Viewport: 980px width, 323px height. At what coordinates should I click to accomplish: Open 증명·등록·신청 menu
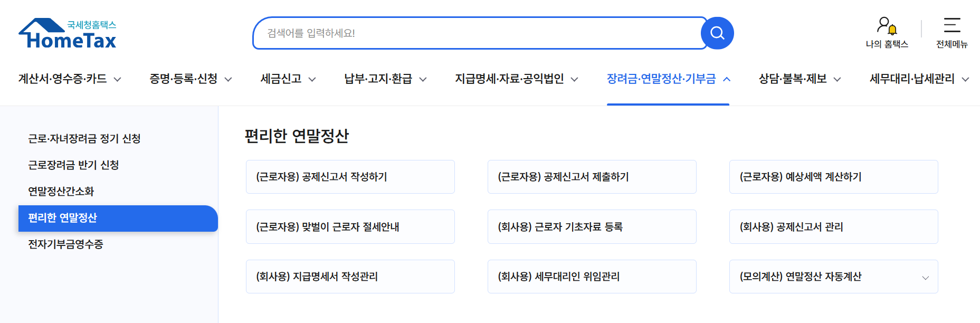184,79
